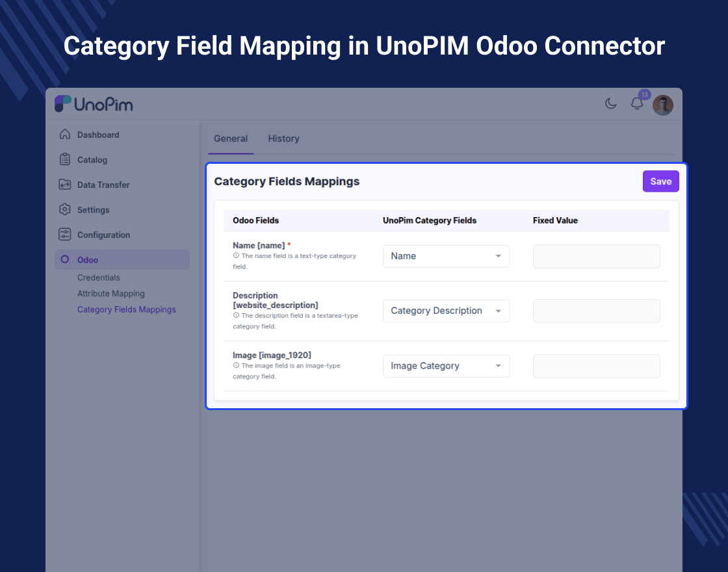Open the Name field mapping dropdown
This screenshot has width=728, height=572.
pyautogui.click(x=446, y=256)
